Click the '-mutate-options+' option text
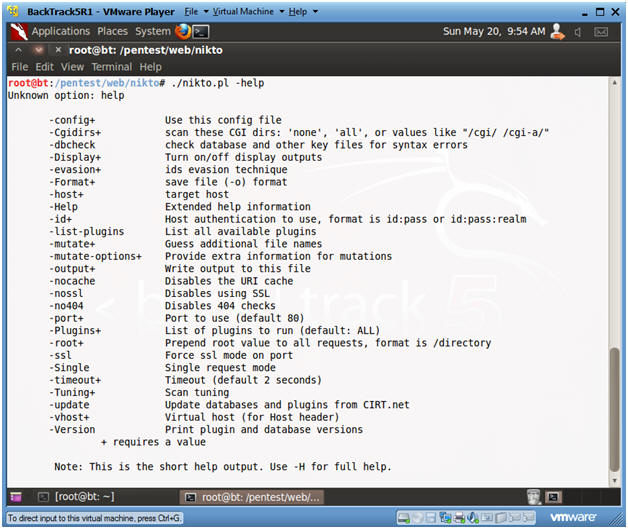Viewport: 628px width, 529px height. 95,256
